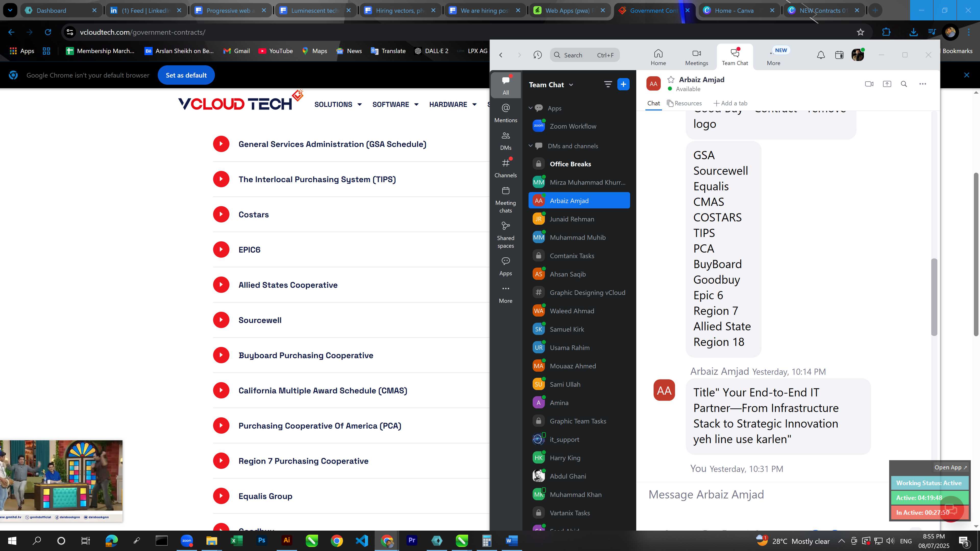Screen dimensions: 980x551
Task: Expand the SOLUTIONS menu on vCloud Tech
Action: point(338,105)
